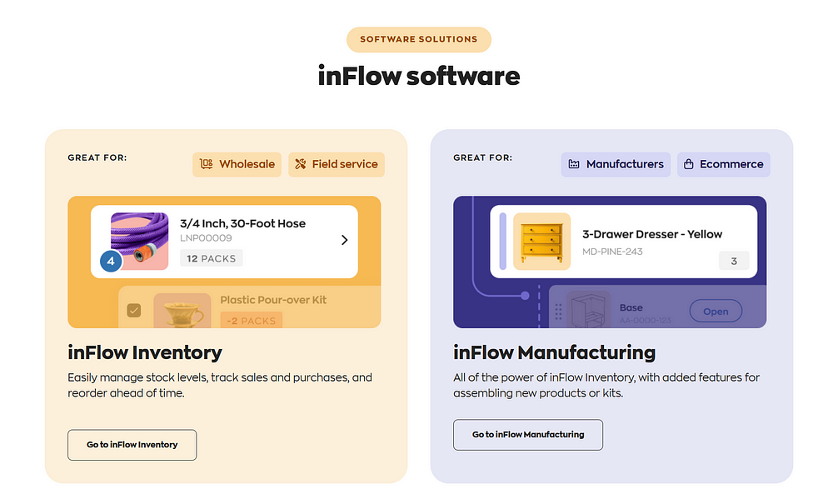Image resolution: width=833 pixels, height=504 pixels.
Task: Click the -2 PACKS quantity badge
Action: 252,320
